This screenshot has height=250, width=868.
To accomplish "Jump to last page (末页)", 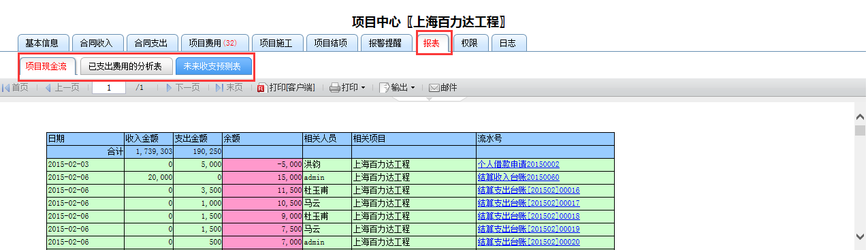I will (229, 87).
